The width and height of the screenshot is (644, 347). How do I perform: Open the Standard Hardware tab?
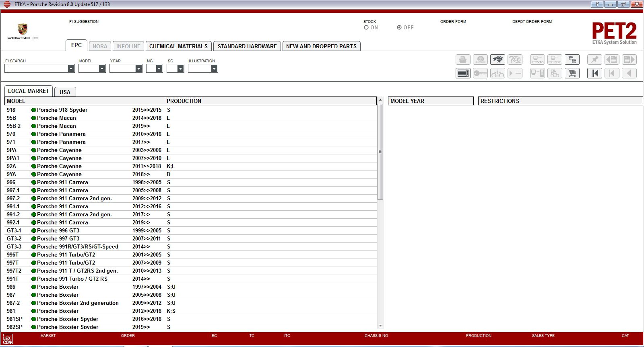(x=247, y=46)
